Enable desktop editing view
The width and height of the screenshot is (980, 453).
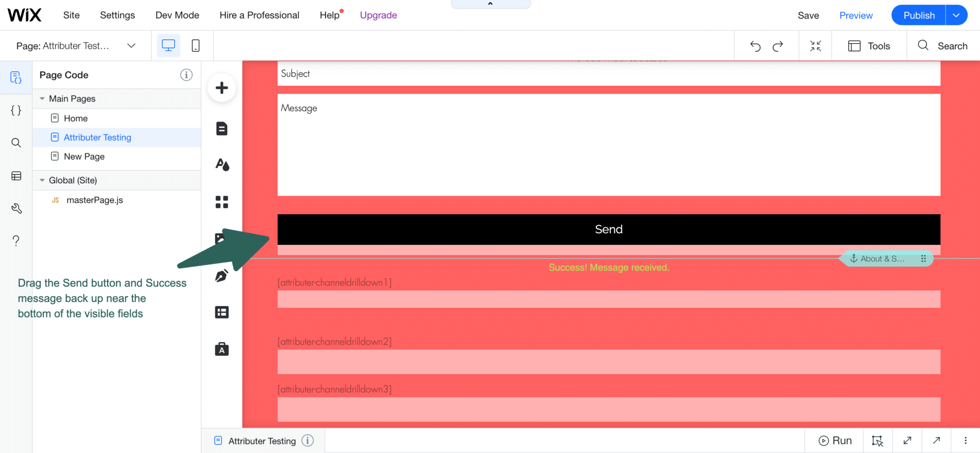[x=168, y=45]
